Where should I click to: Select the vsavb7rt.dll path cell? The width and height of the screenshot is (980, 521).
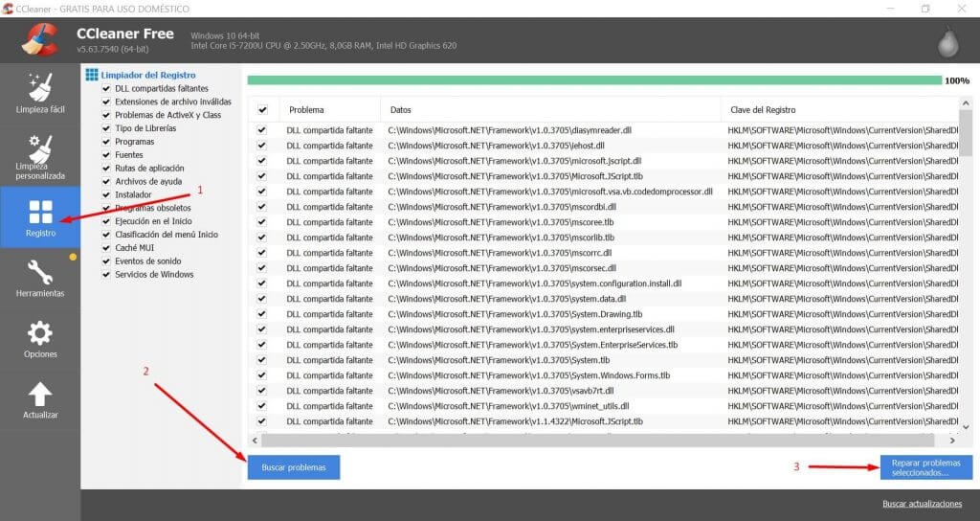501,391
